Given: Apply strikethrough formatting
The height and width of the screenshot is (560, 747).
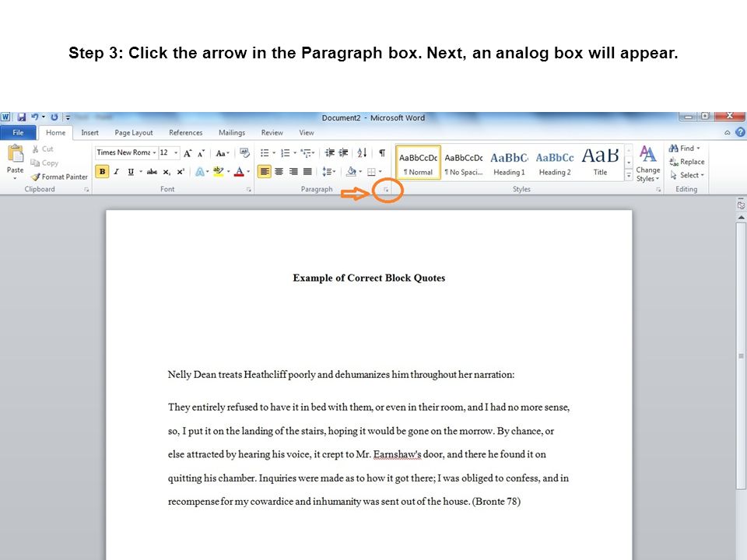Looking at the screenshot, I should coord(152,172).
